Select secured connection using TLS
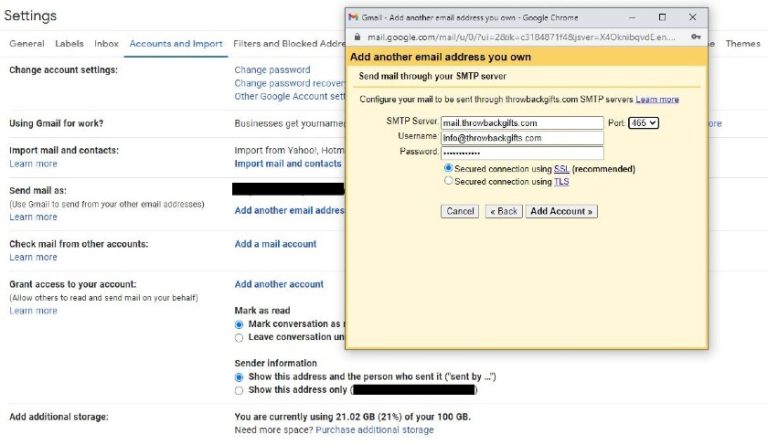Screen dimensions: 768x445 point(448,182)
